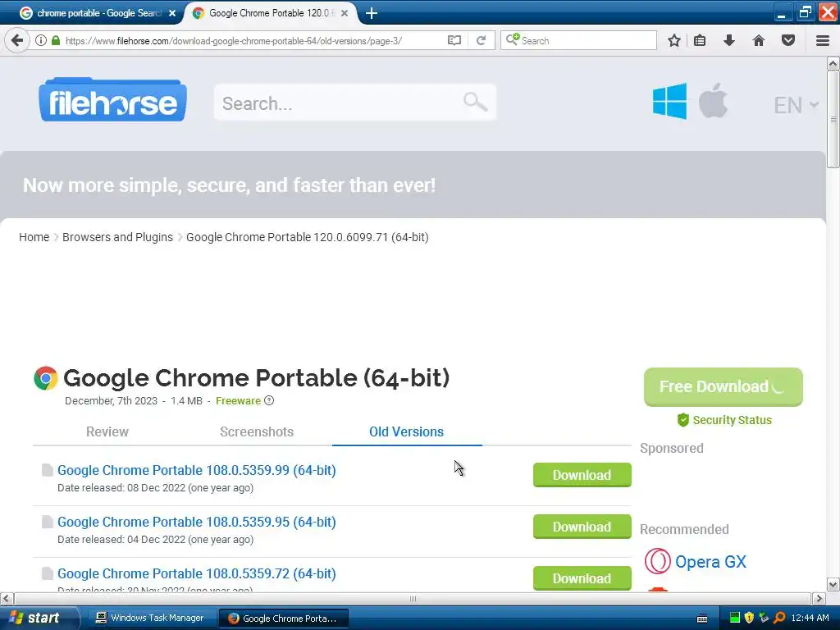Click the magnifier tray icon

coord(779,618)
